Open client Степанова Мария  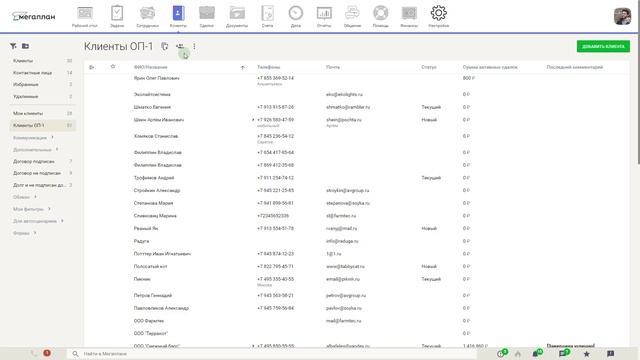point(153,203)
